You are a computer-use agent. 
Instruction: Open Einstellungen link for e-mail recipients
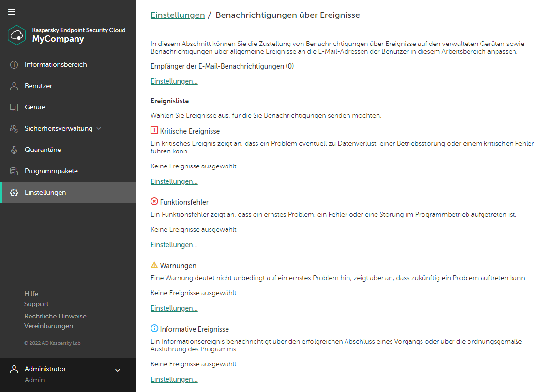(x=174, y=81)
